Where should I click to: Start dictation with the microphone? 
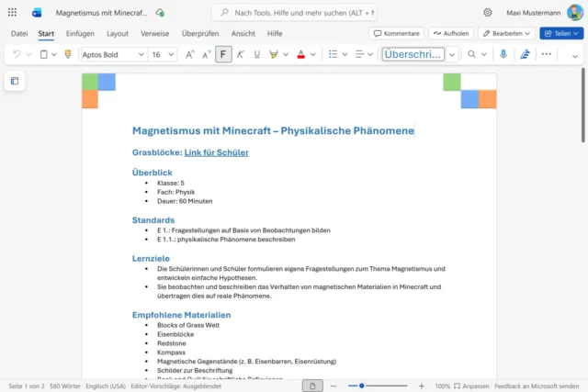(503, 54)
